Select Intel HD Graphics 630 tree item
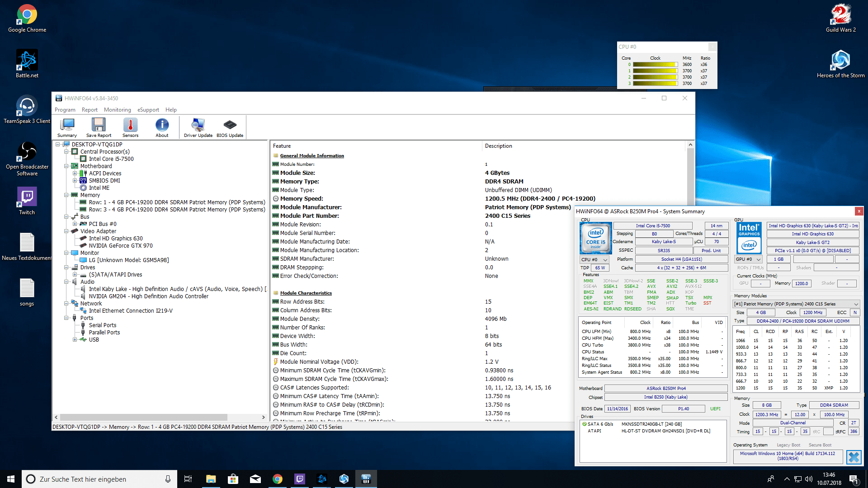This screenshot has height=488, width=868. [x=116, y=239]
